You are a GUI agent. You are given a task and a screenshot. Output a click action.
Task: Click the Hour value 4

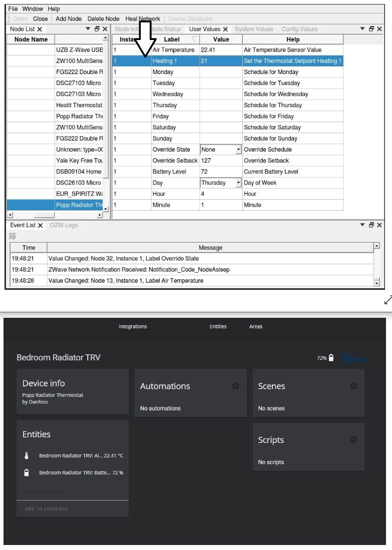221,194
